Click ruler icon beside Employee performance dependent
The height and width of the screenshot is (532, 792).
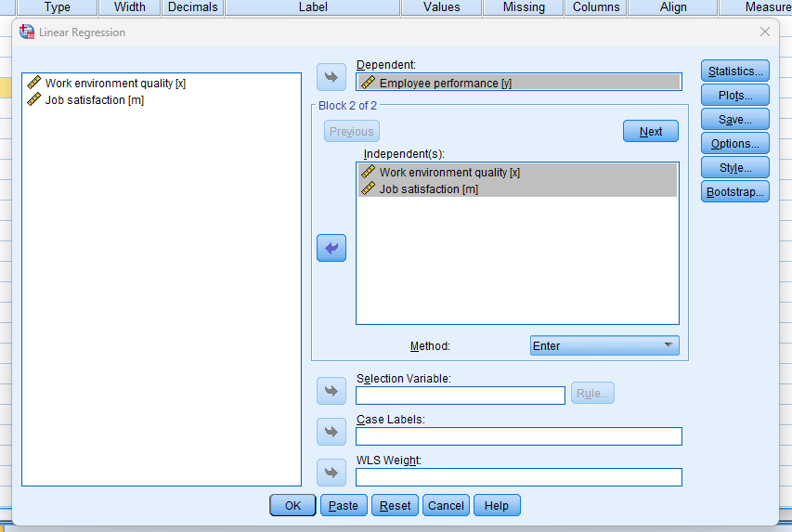[369, 83]
